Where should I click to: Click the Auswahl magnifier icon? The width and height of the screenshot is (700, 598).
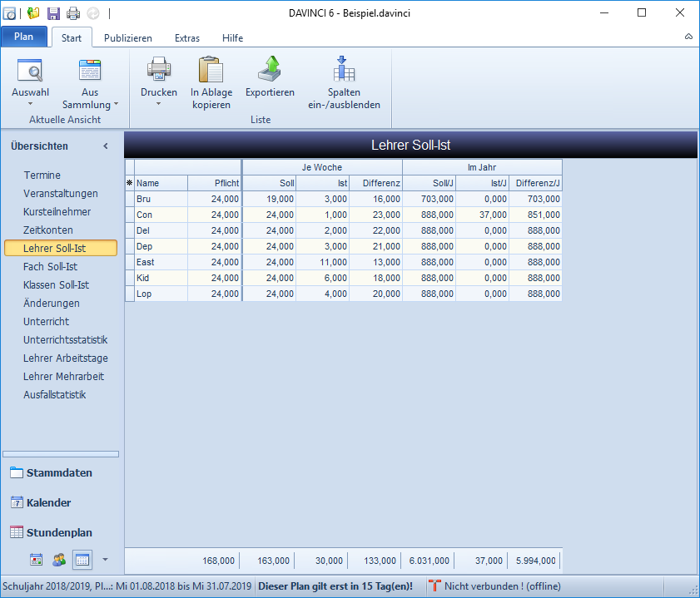tap(30, 71)
